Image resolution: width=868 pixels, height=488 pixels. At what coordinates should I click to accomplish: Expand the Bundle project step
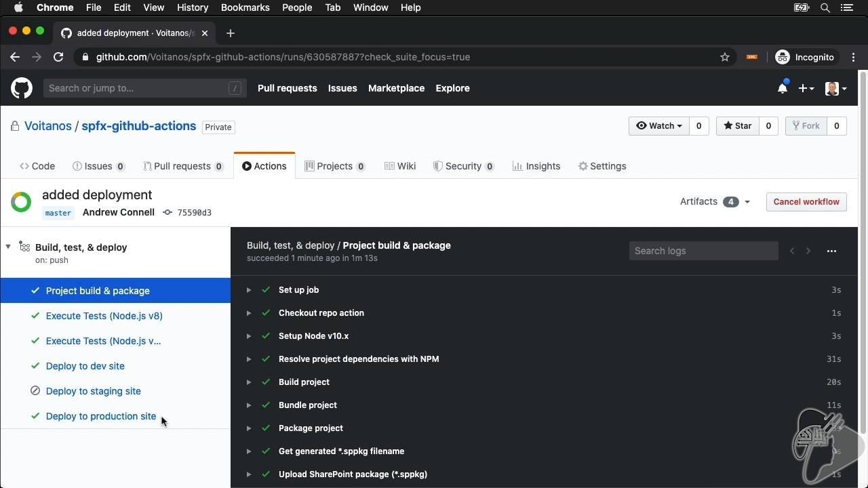(545, 405)
